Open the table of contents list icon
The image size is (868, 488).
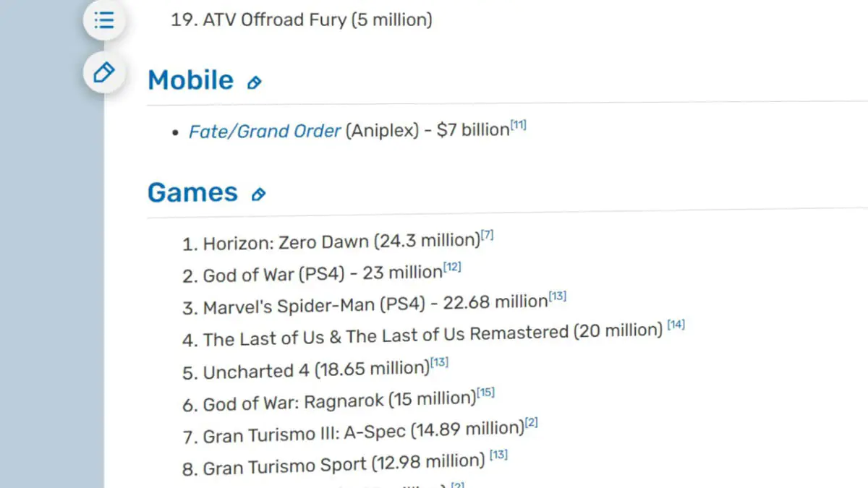[x=104, y=19]
